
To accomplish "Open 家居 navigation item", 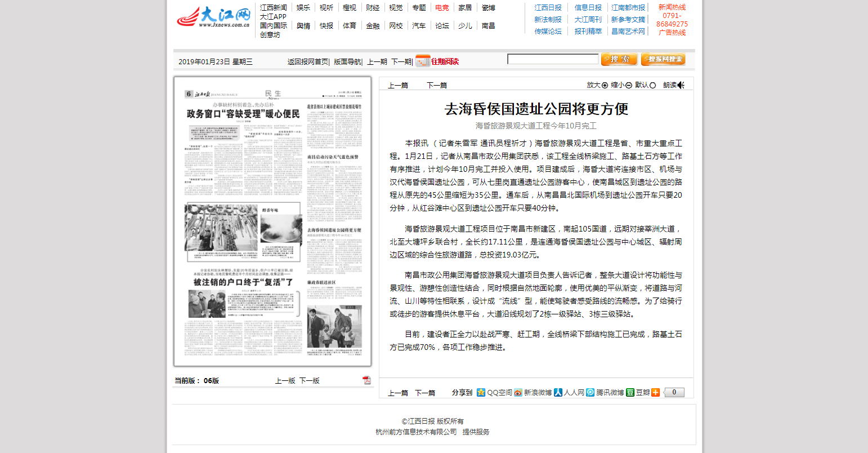I will click(x=465, y=8).
